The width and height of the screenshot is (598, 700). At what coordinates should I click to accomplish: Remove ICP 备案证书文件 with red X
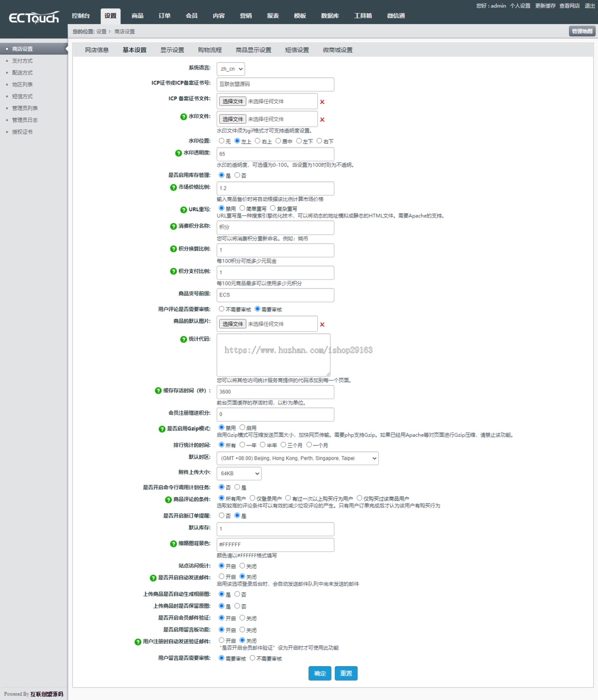322,102
